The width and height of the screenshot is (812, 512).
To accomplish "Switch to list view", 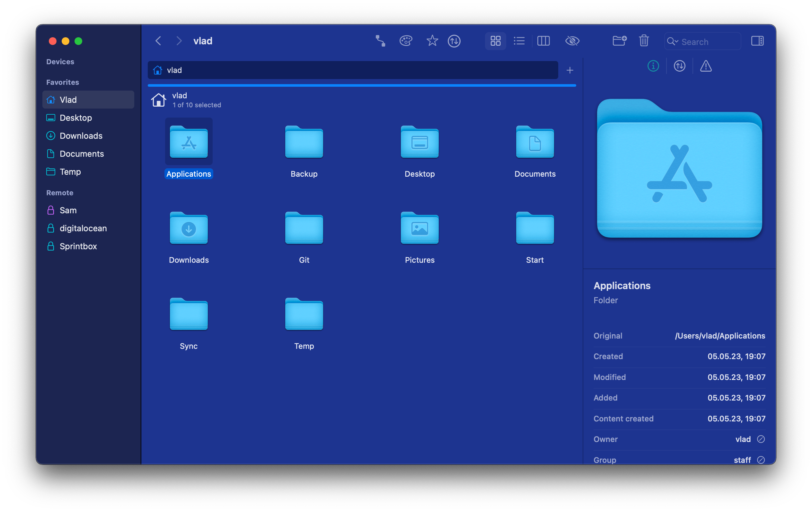I will coord(519,41).
